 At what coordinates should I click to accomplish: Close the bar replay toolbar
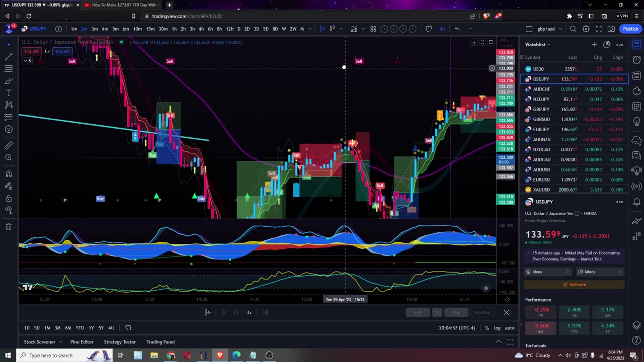click(x=506, y=312)
